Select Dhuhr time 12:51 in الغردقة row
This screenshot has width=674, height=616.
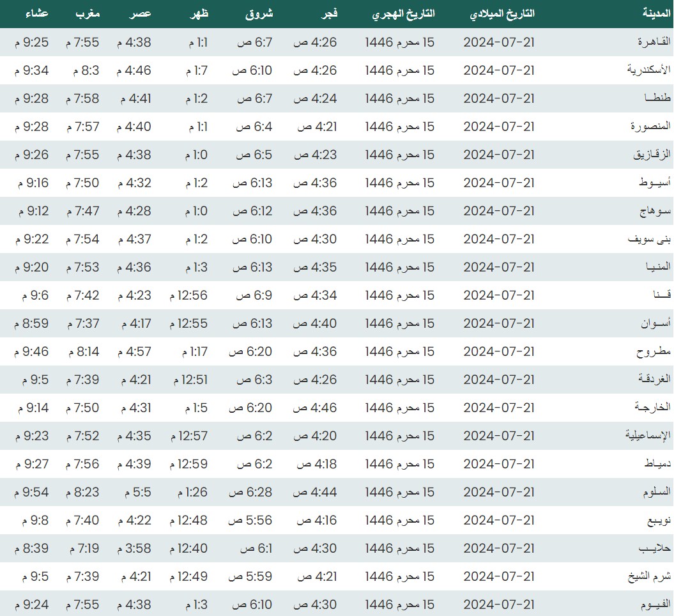pyautogui.click(x=190, y=380)
